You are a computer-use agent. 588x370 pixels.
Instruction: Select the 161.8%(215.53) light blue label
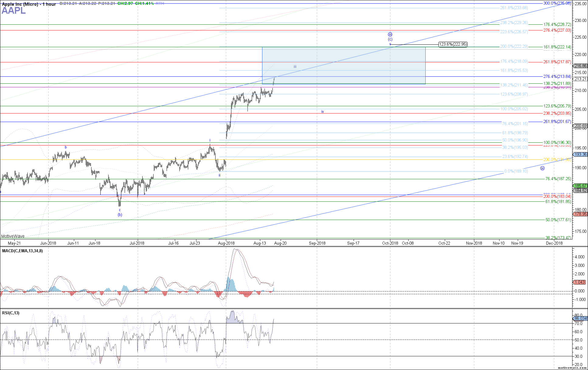click(514, 70)
